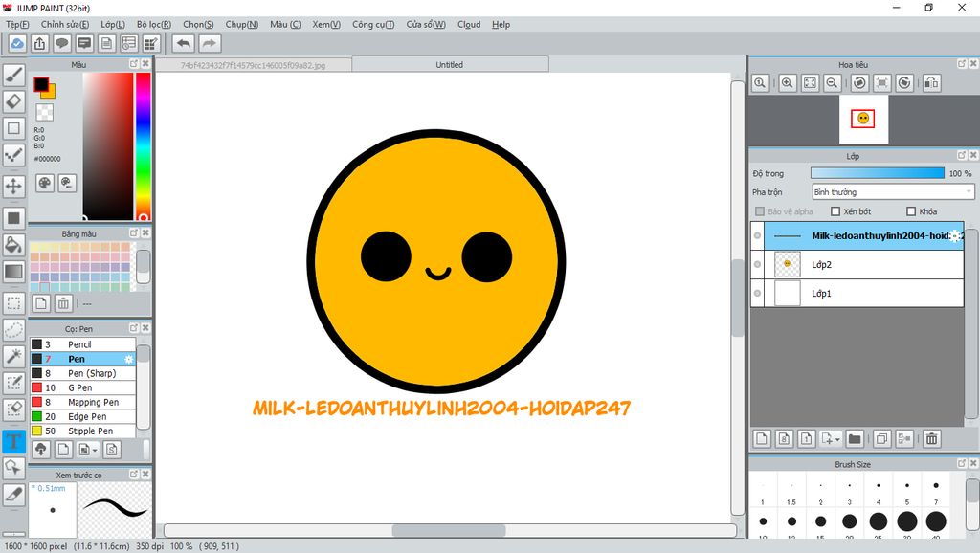Open the Pha trộn blend mode dropdown
The width and height of the screenshot is (980, 553).
tap(893, 192)
